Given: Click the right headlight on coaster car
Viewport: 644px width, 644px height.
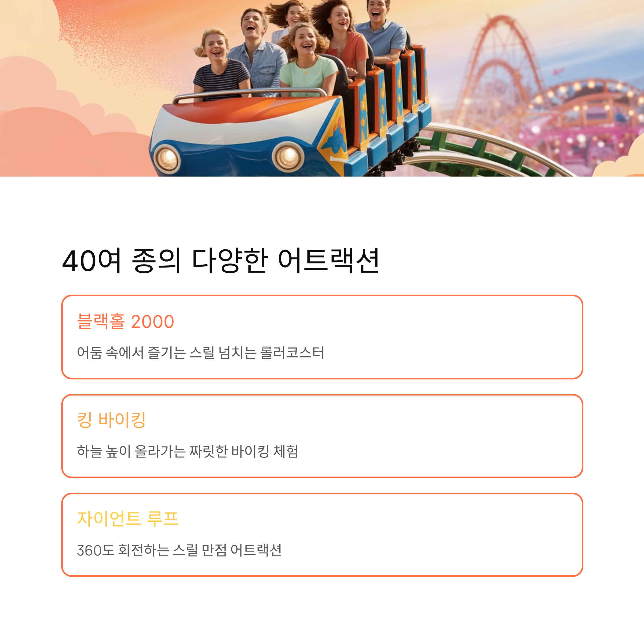Looking at the screenshot, I should (288, 157).
